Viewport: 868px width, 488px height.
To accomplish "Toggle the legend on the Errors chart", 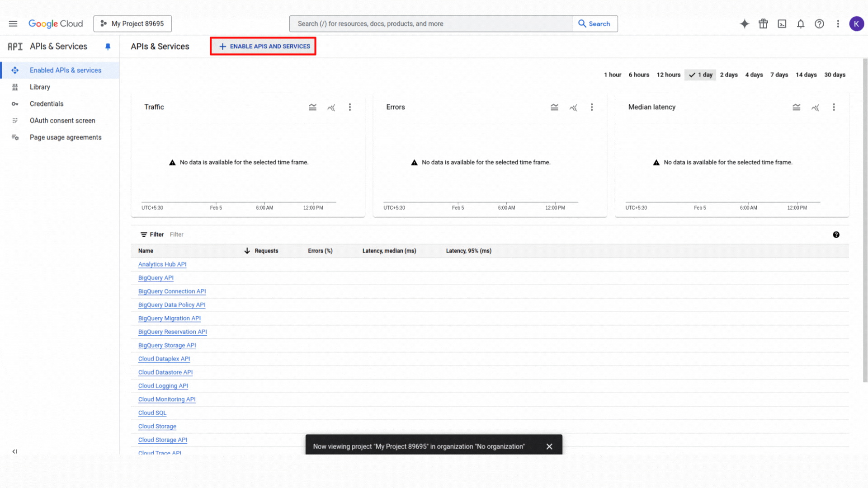I will click(554, 107).
